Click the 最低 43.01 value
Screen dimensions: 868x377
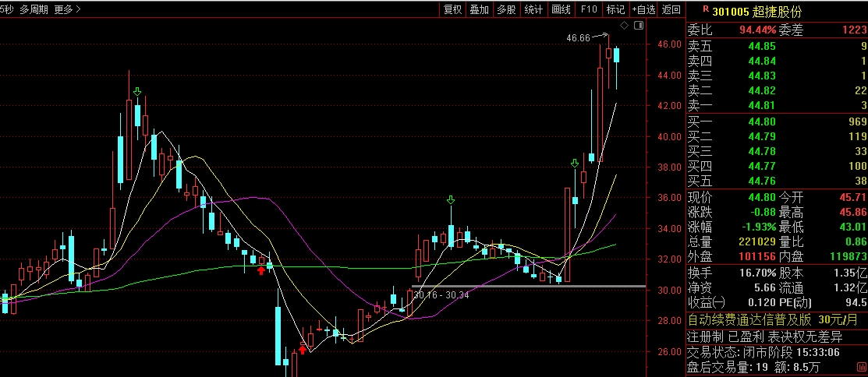tap(853, 227)
